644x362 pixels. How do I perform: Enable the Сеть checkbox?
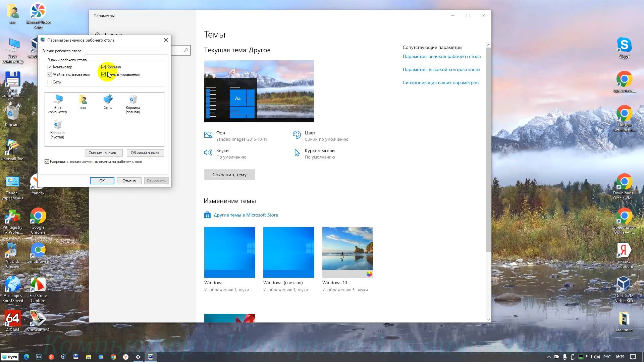pyautogui.click(x=50, y=82)
